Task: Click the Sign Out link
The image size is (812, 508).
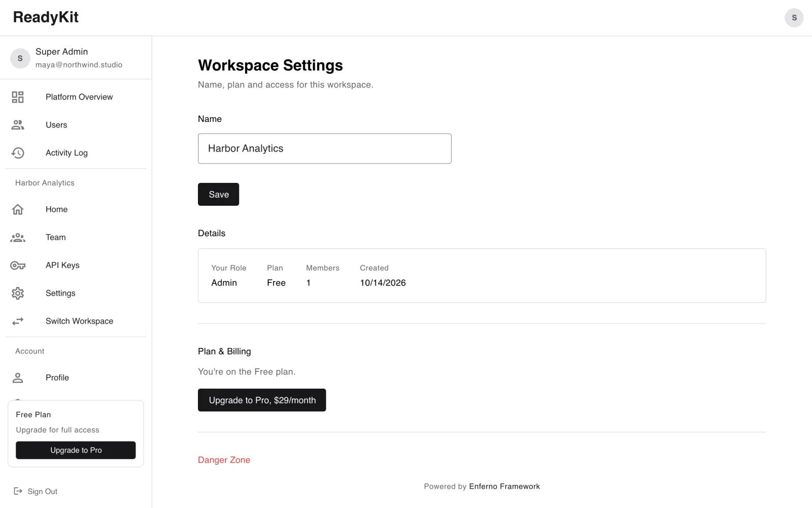Action: [x=36, y=491]
